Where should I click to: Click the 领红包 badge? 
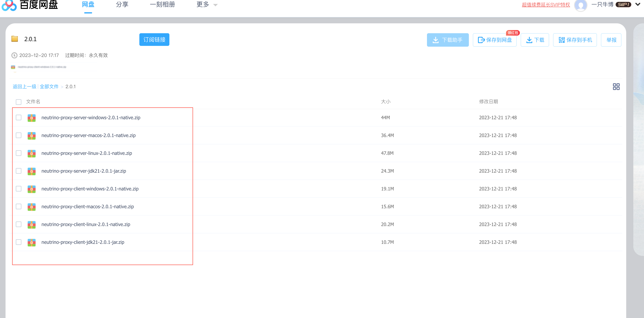(513, 33)
